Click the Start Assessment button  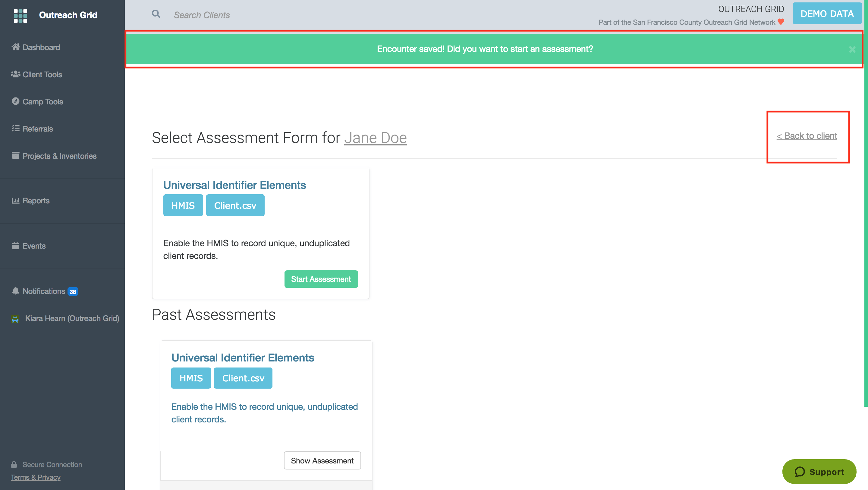(321, 279)
